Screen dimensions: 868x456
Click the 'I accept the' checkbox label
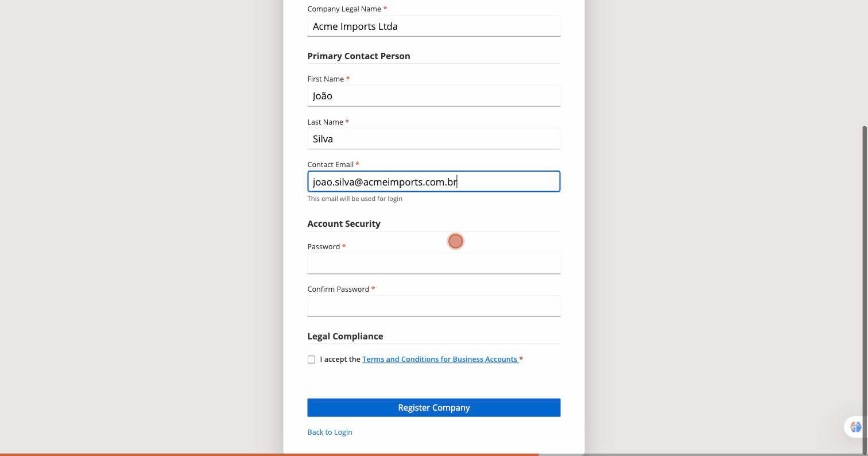coord(340,359)
